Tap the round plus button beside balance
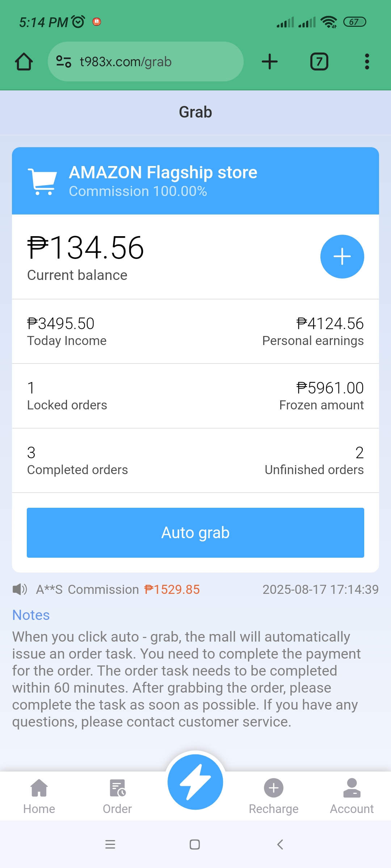Viewport: 391px width, 868px height. pyautogui.click(x=342, y=257)
